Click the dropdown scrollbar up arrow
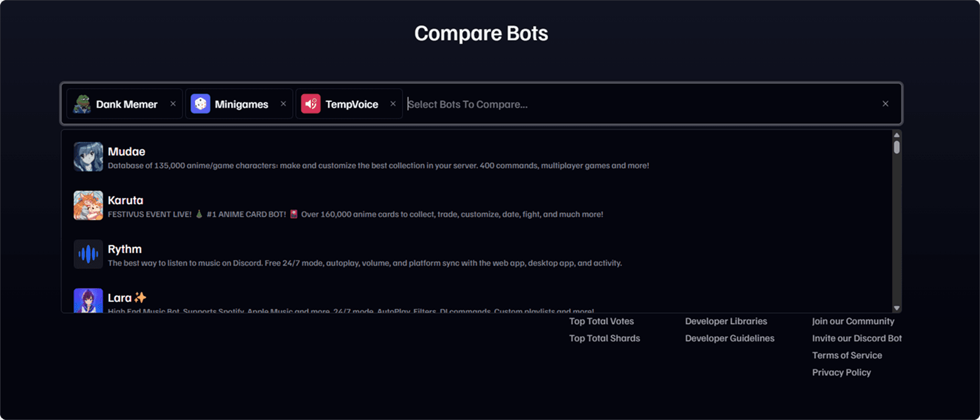This screenshot has width=980, height=420. pos(897,135)
